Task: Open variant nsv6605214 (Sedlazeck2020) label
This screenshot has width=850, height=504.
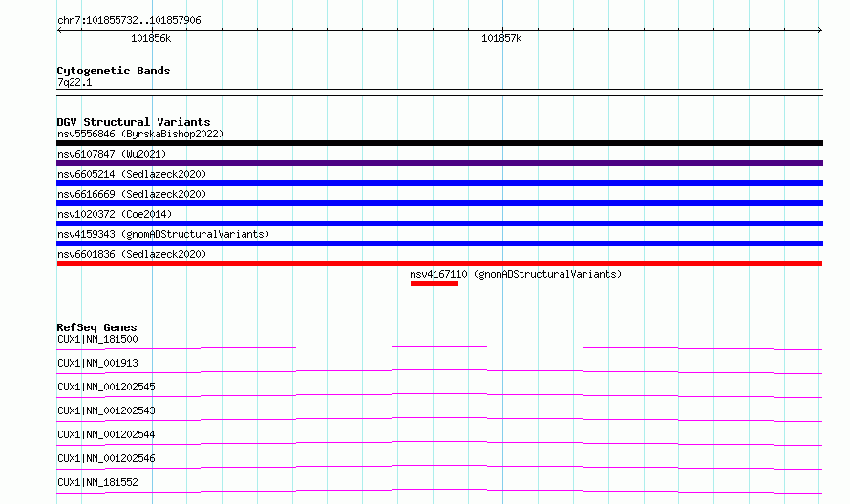Action: (132, 174)
